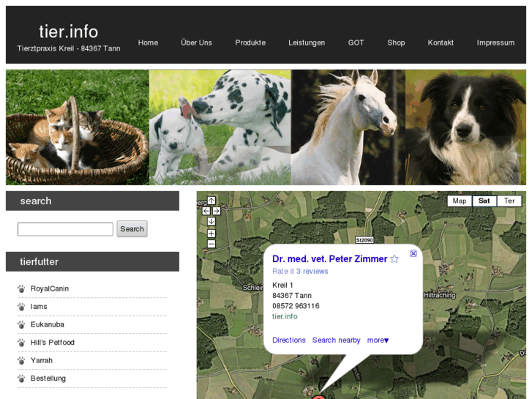Switch map to Map view

pos(460,201)
